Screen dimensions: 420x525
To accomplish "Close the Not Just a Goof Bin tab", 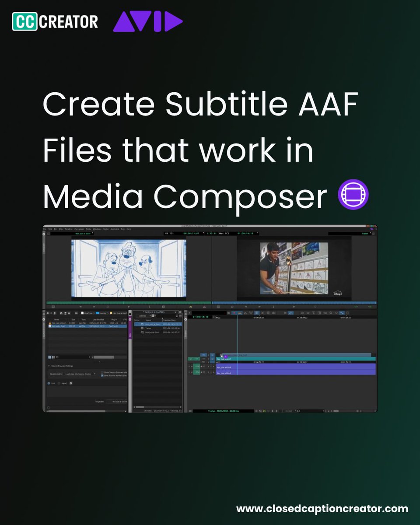I will [175, 312].
